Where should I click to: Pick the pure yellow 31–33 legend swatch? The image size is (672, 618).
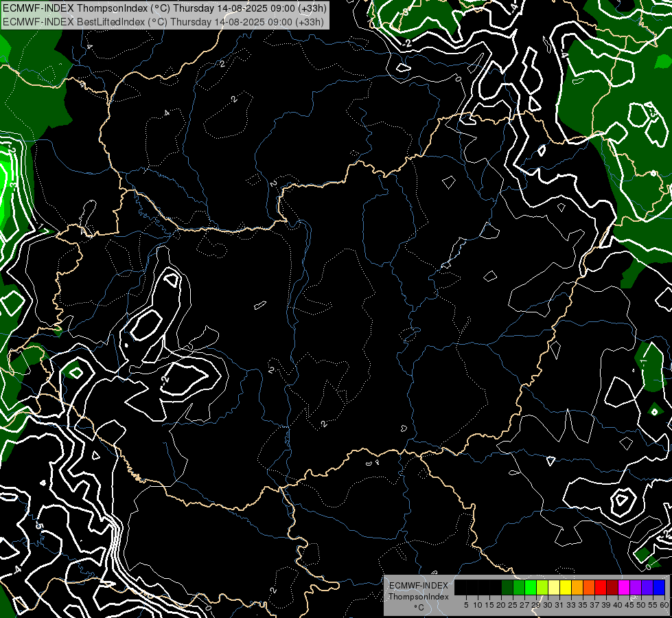566,588
